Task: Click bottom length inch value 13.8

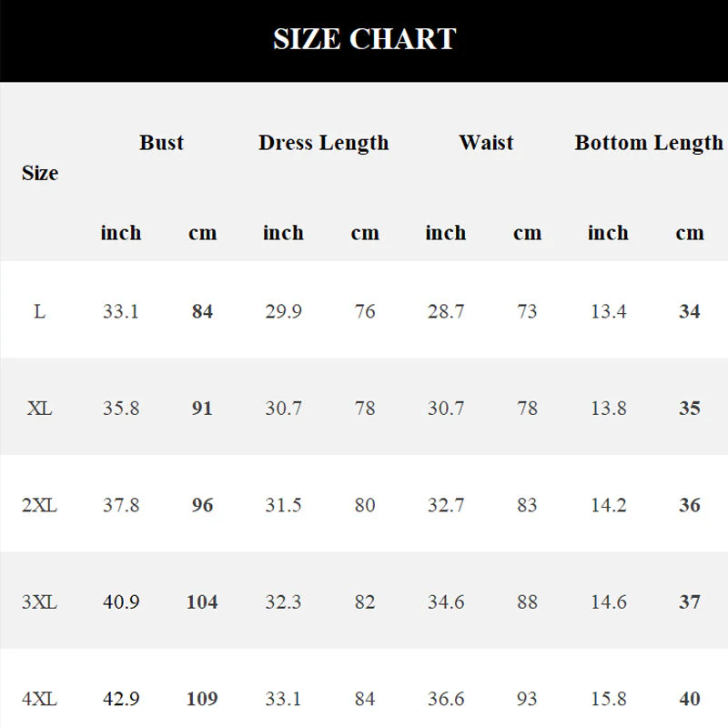Action: pyautogui.click(x=609, y=408)
